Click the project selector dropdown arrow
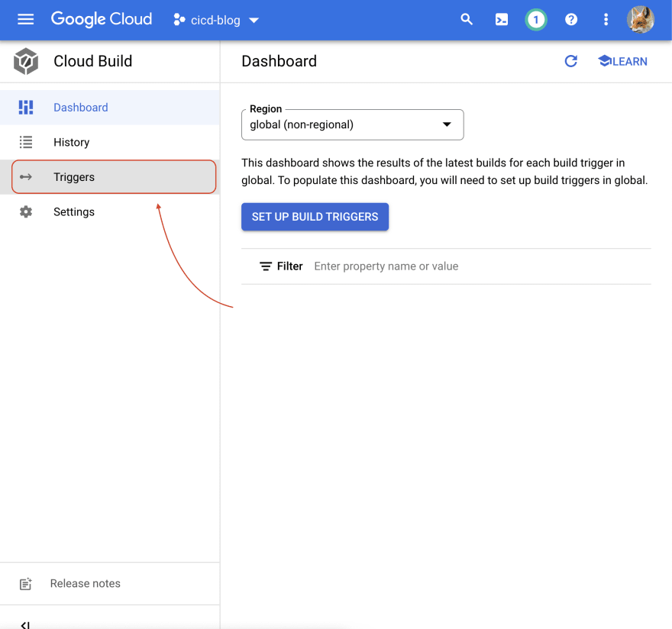Screen dimensions: 672x629 [x=254, y=20]
